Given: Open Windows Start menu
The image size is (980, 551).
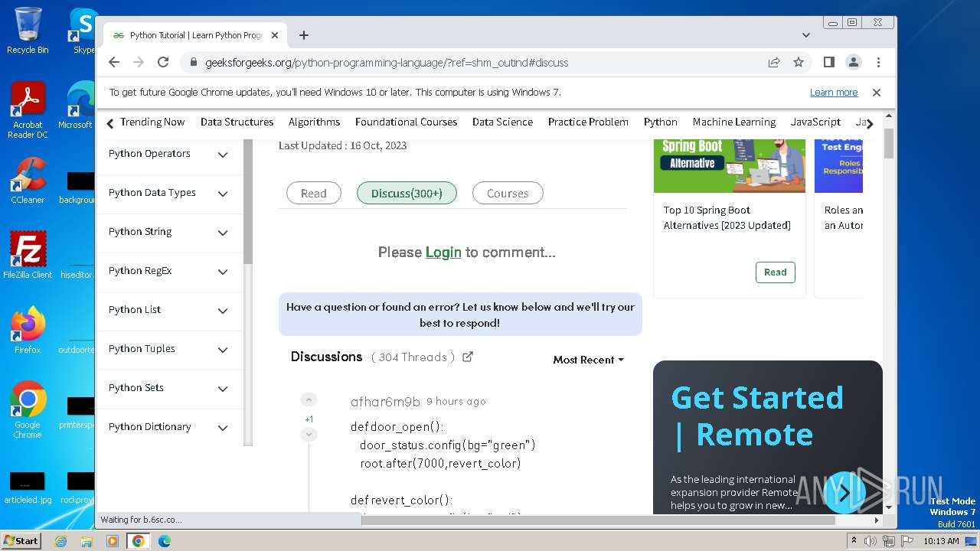Looking at the screenshot, I should click(x=21, y=540).
